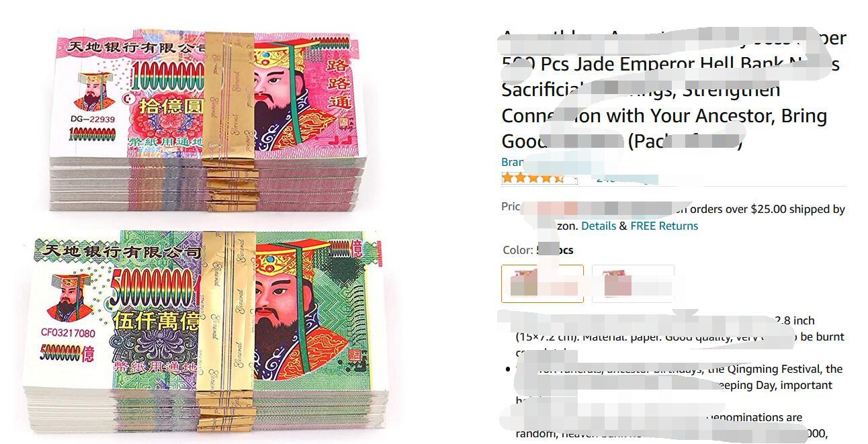The width and height of the screenshot is (868, 444).
Task: Click the DG-22939 serial number
Action: click(x=93, y=120)
